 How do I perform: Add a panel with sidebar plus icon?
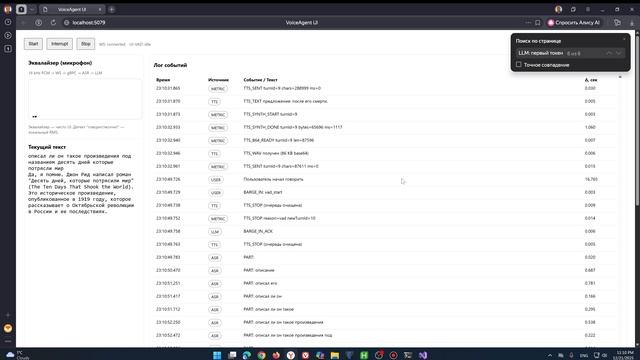point(8,315)
